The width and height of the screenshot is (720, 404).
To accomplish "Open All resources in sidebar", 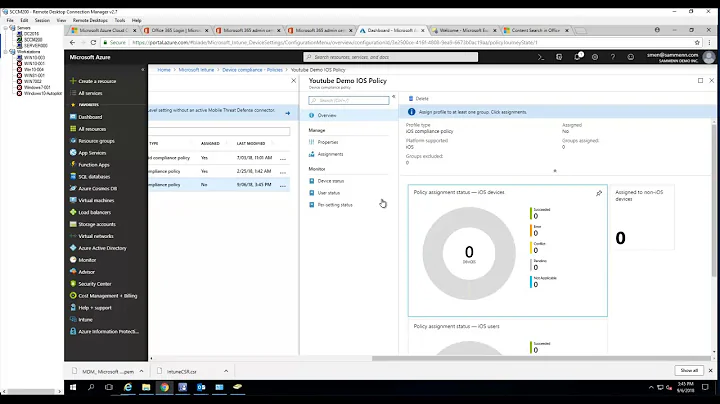I will coord(92,129).
